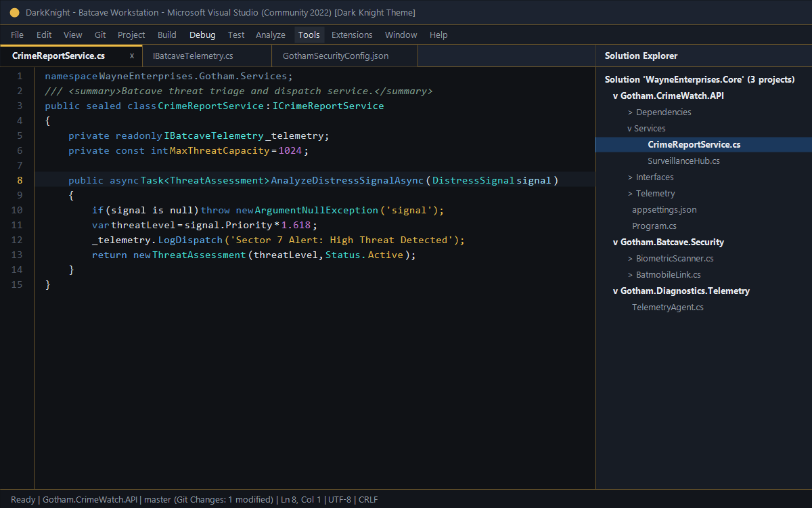The image size is (812, 508).
Task: Click Git Changes: 1 modified status
Action: pyautogui.click(x=224, y=499)
